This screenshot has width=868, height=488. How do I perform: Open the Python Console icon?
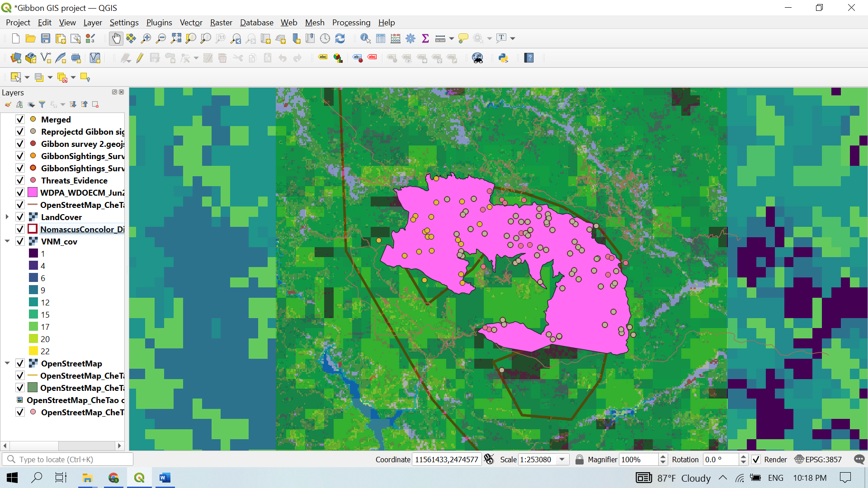pos(503,58)
